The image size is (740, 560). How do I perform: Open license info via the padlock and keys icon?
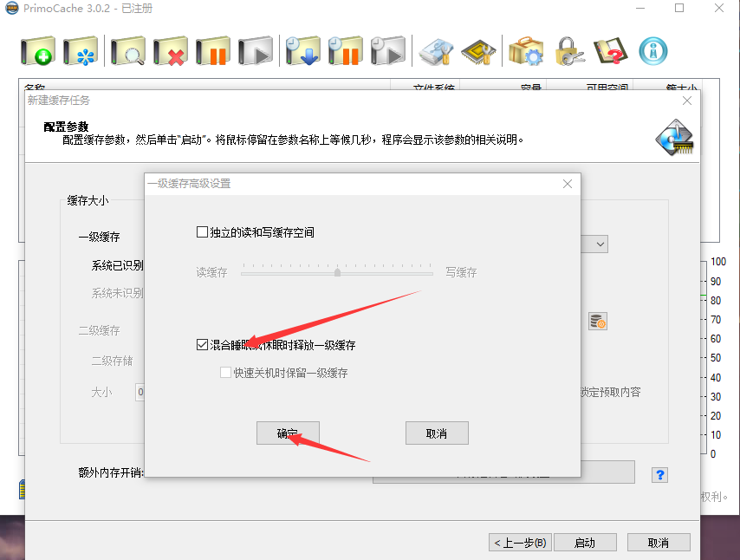click(x=568, y=51)
